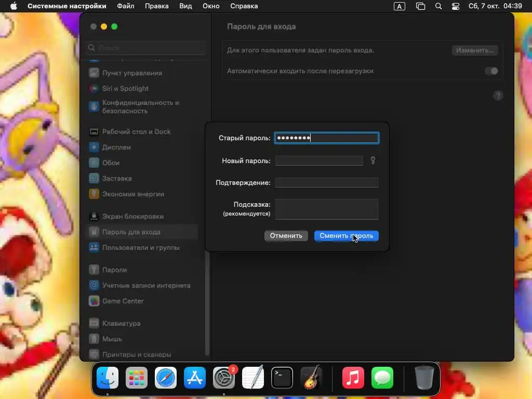Image resolution: width=532 pixels, height=399 pixels.
Task: Click the Изменить… button
Action: pyautogui.click(x=475, y=50)
